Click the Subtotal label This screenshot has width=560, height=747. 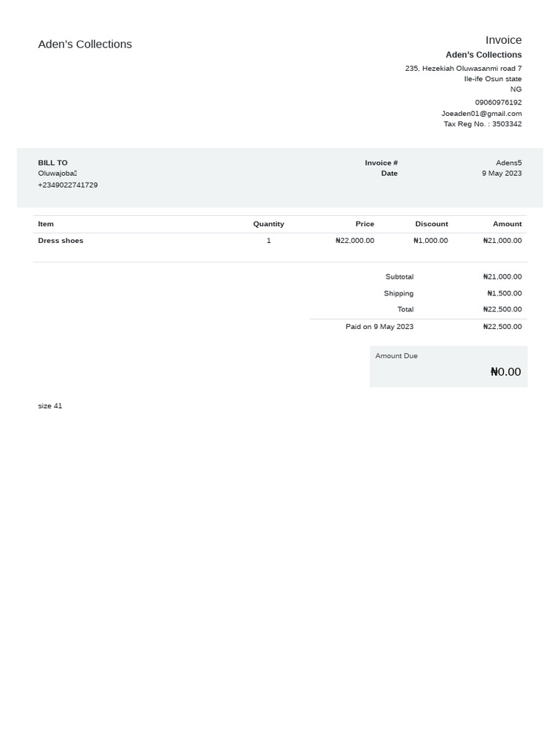tap(399, 276)
